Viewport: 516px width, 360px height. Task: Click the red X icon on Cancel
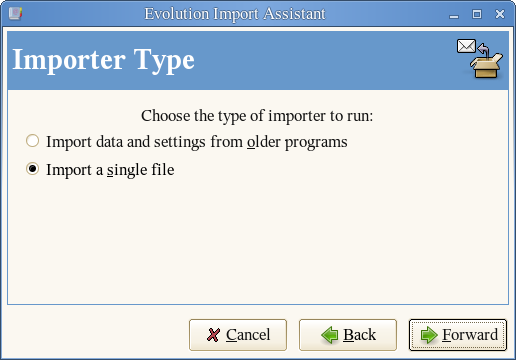213,335
